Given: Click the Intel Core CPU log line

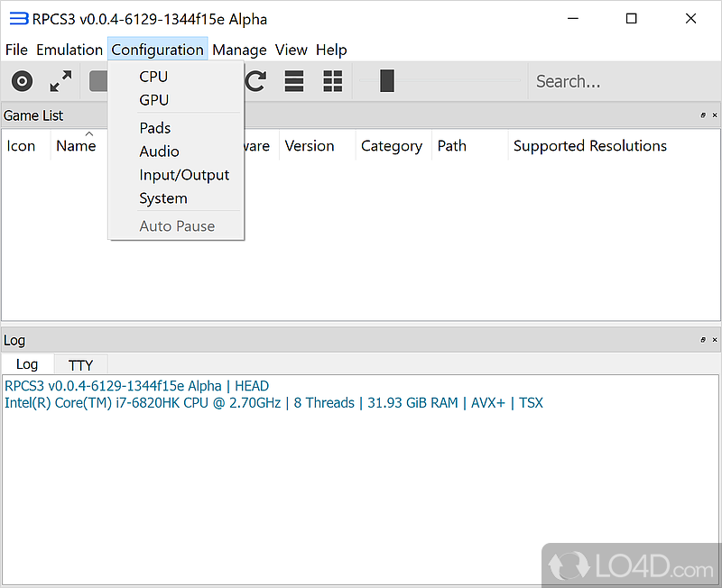Looking at the screenshot, I should (x=273, y=403).
